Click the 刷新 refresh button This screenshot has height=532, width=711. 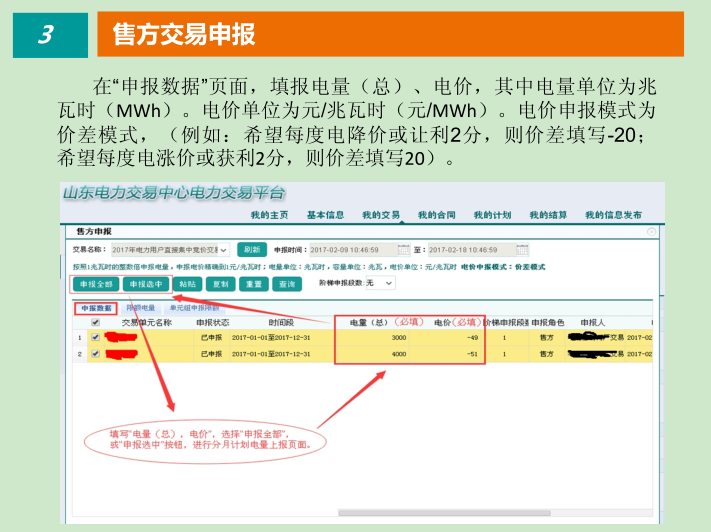[x=252, y=250]
